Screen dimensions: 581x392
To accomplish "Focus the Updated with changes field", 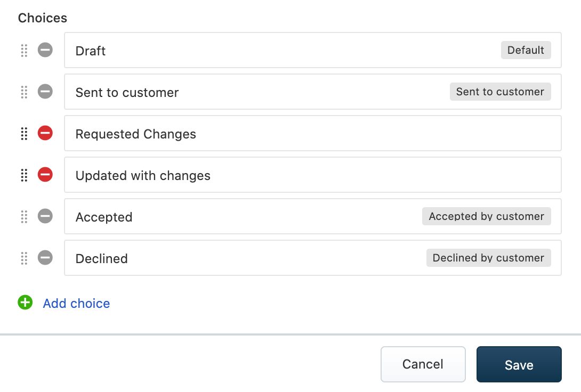I will (312, 175).
